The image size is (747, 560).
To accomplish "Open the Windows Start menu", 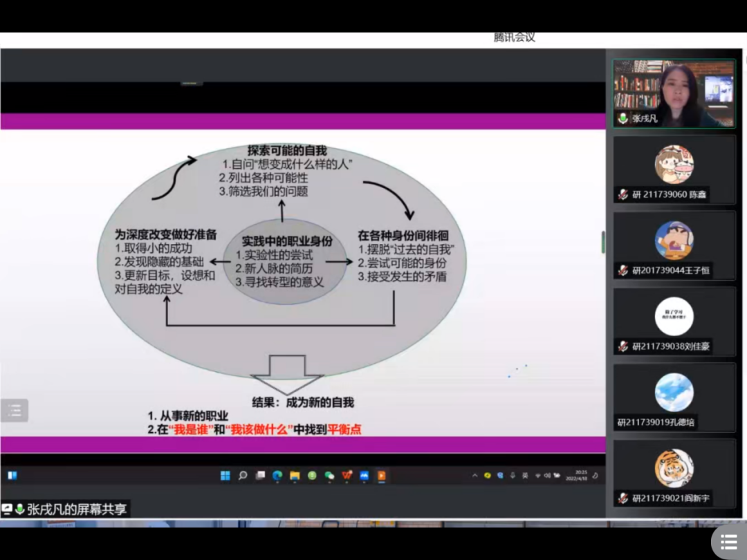I will point(225,476).
